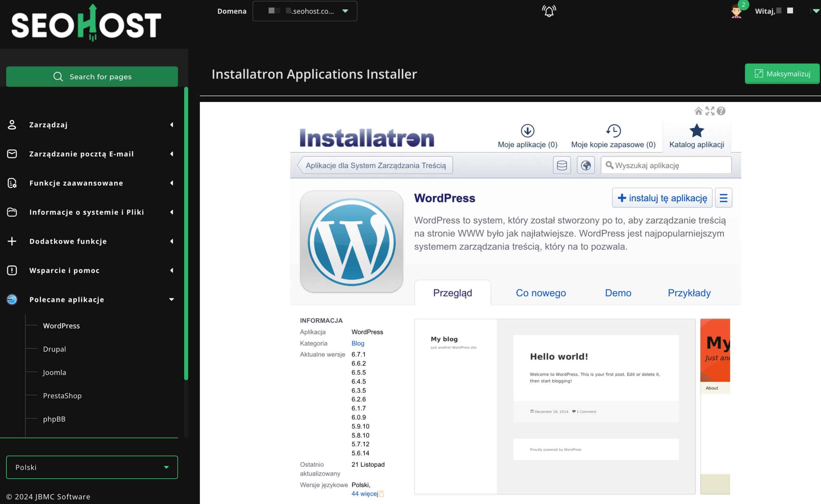Switch to the Co nowego tab
The height and width of the screenshot is (504, 821).
pos(541,293)
